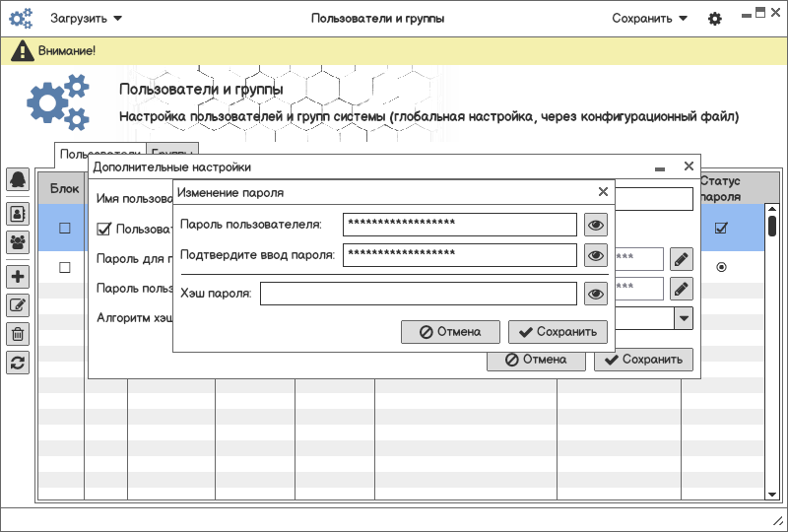Click the vertical scrollbar thumb
Viewport: 788px width, 532px height.
click(772, 226)
